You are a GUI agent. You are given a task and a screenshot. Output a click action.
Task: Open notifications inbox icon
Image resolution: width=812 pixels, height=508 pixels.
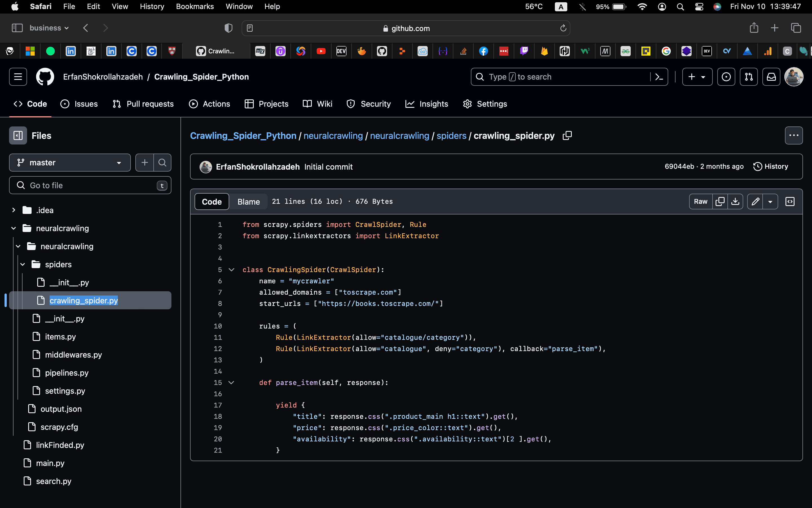[771, 77]
